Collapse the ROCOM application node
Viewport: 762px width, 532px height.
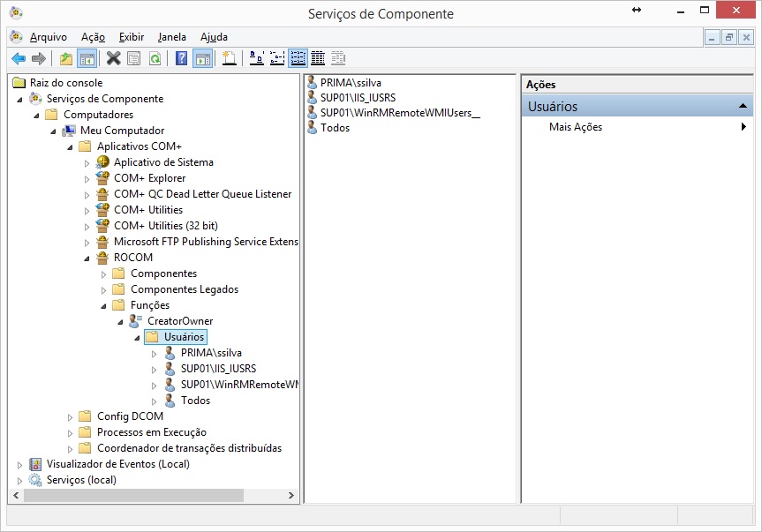click(x=87, y=259)
